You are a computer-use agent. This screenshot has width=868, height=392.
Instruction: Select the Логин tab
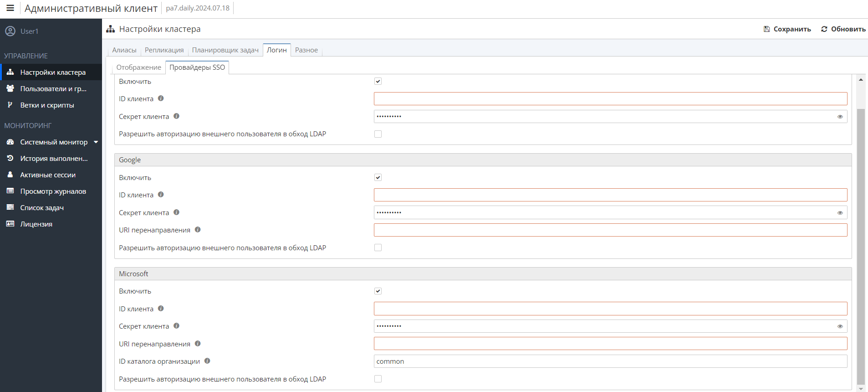pos(277,50)
